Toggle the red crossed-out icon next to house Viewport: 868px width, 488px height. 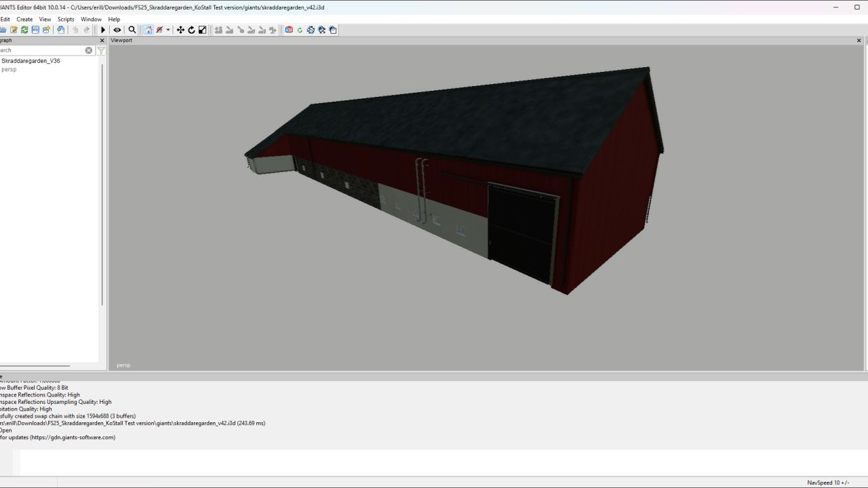(x=159, y=30)
